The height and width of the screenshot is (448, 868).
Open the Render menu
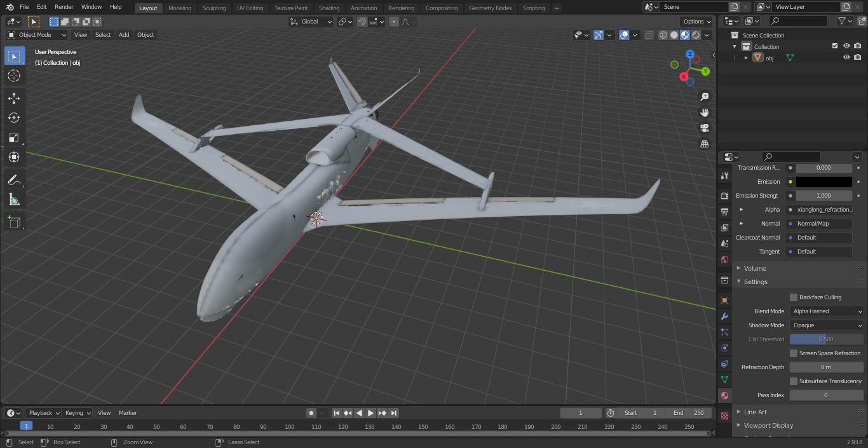[64, 7]
